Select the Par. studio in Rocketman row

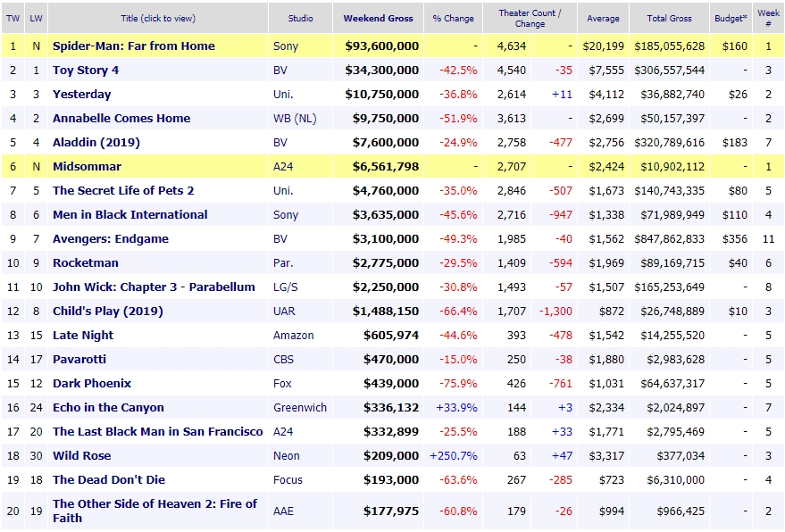tap(283, 262)
